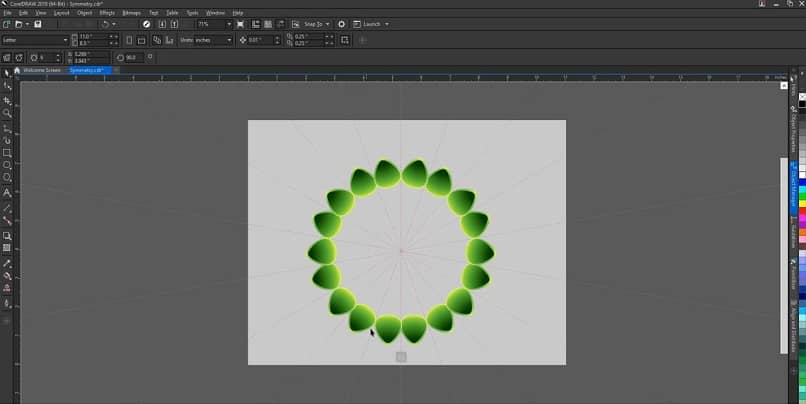The image size is (806, 404).
Task: Click the rotation angle input field
Action: [130, 58]
